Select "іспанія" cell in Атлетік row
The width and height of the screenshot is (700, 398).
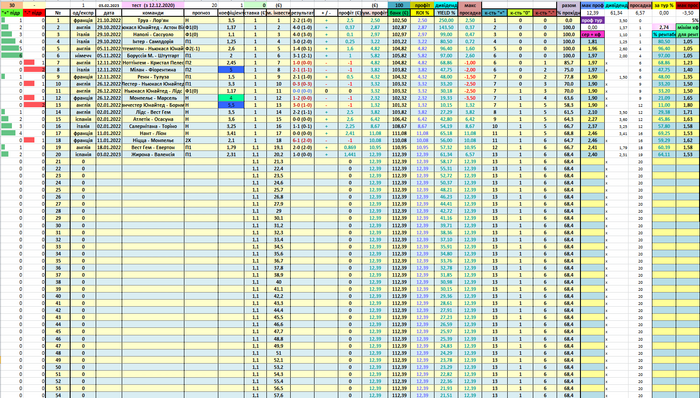(x=83, y=119)
